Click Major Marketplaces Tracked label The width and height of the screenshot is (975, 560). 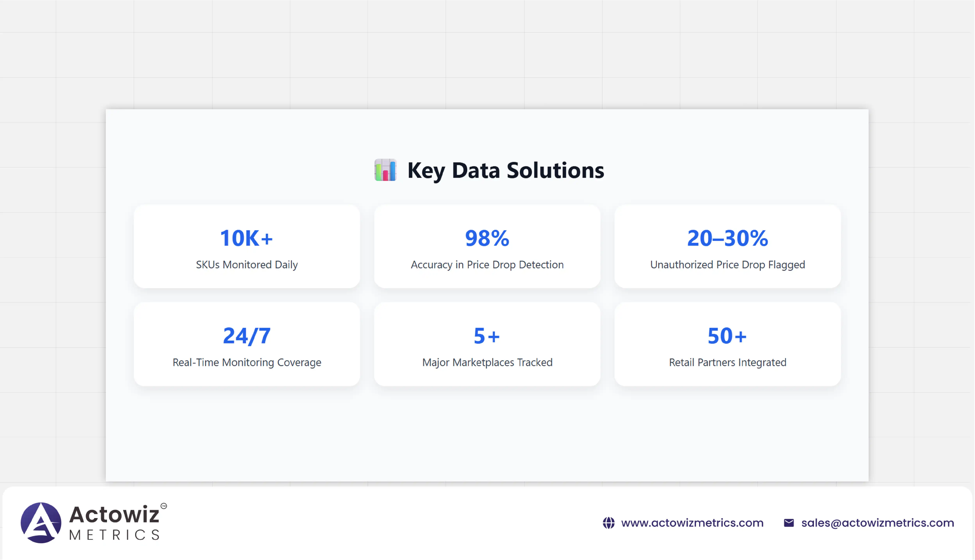click(487, 362)
